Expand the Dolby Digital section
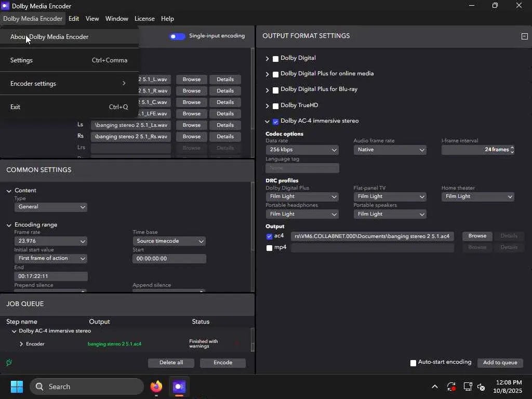The width and height of the screenshot is (532, 399). coord(268,59)
